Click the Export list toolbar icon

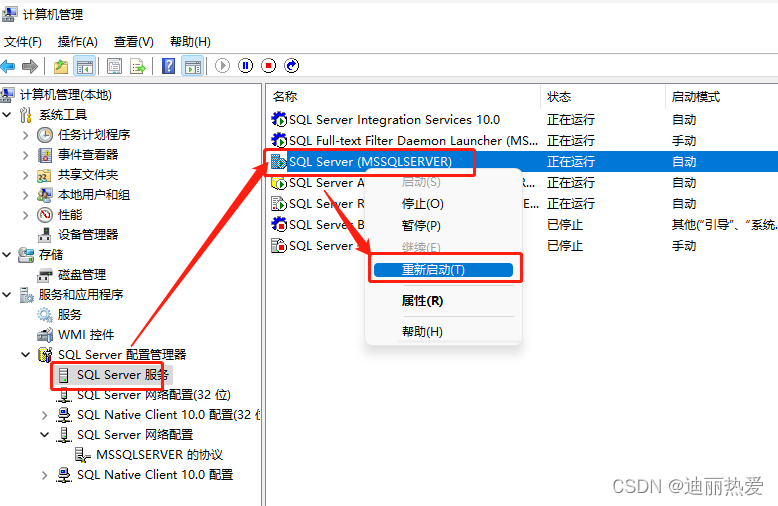(x=137, y=66)
